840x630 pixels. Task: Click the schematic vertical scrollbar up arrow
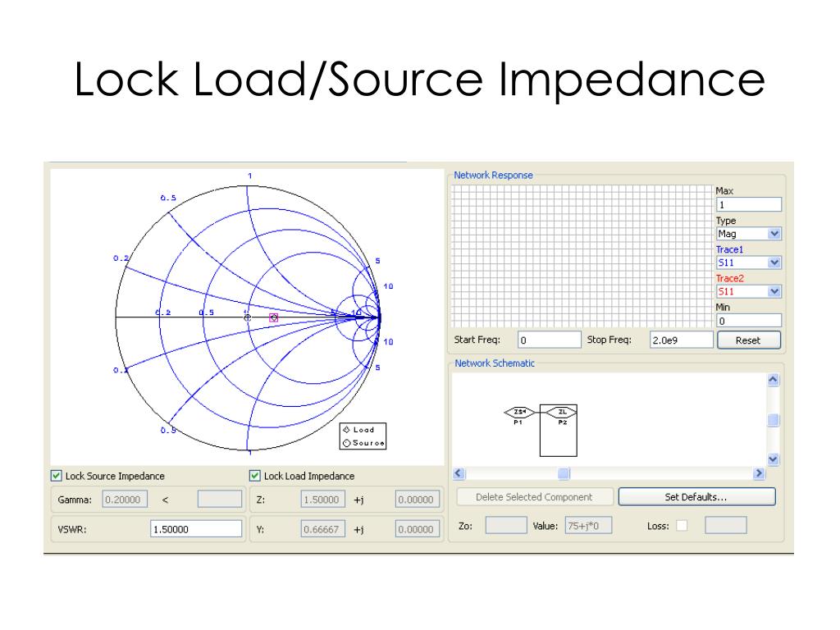[x=773, y=380]
